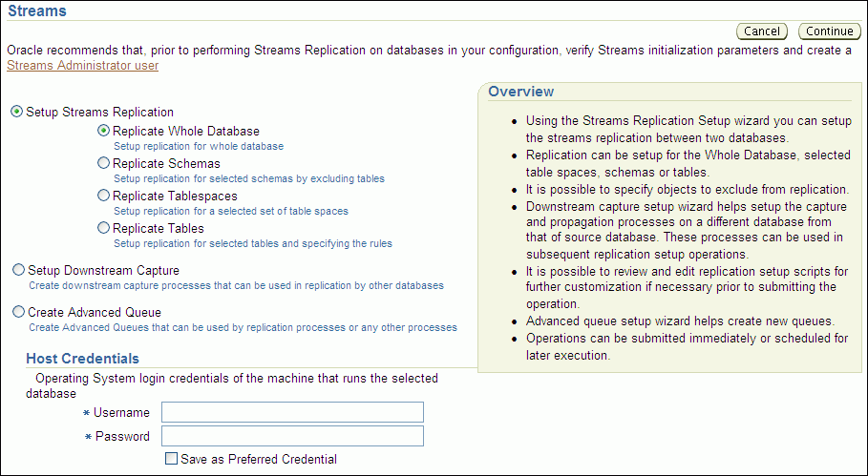This screenshot has height=476, width=868.
Task: Select the Create Advanced Queue radio button
Action: (x=19, y=312)
